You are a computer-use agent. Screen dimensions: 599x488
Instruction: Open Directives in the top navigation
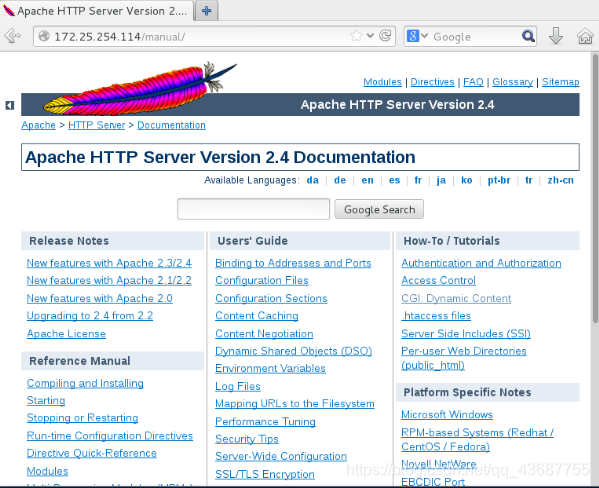432,82
